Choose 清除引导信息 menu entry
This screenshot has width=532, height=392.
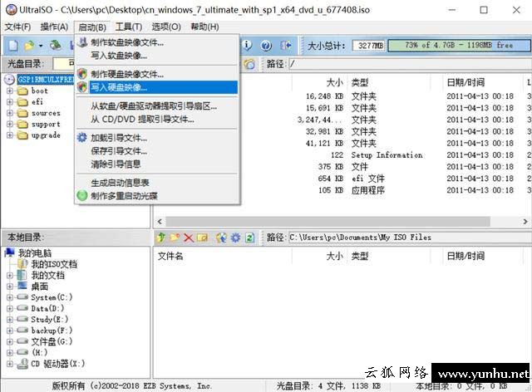(157, 164)
